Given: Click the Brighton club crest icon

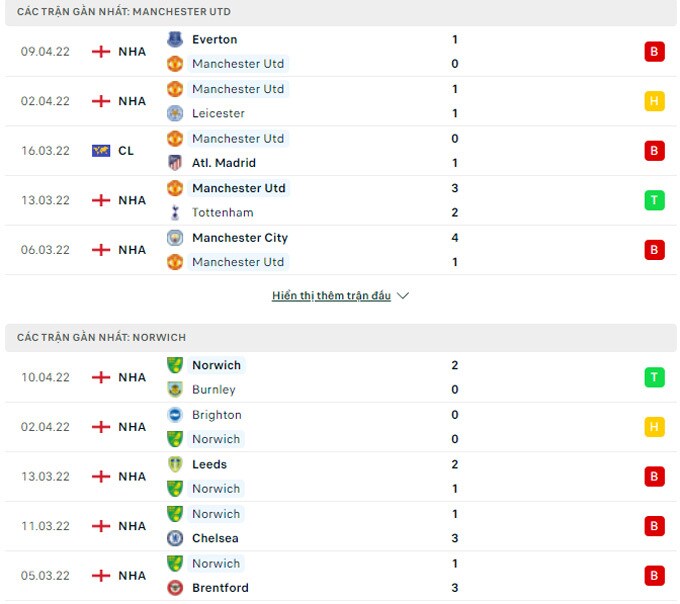Looking at the screenshot, I should tap(175, 415).
